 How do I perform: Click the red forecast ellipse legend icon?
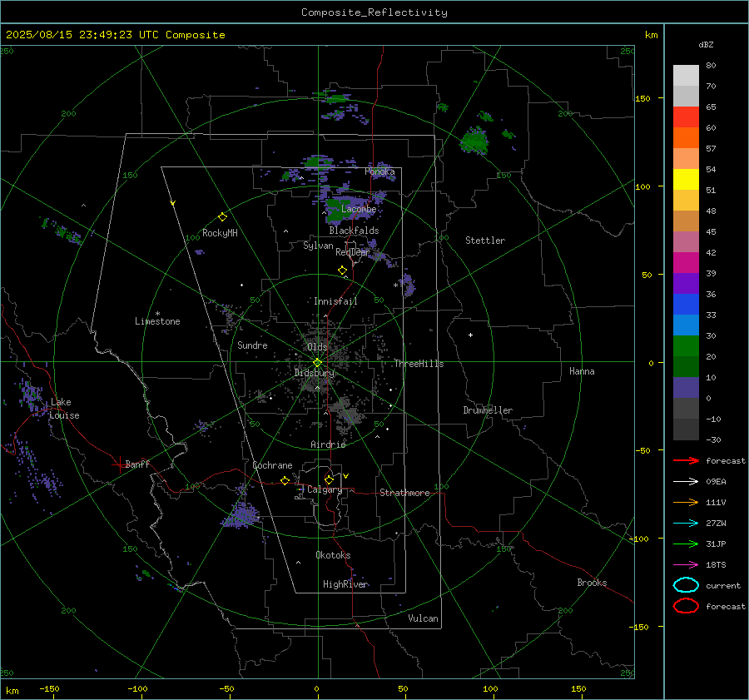point(686,606)
